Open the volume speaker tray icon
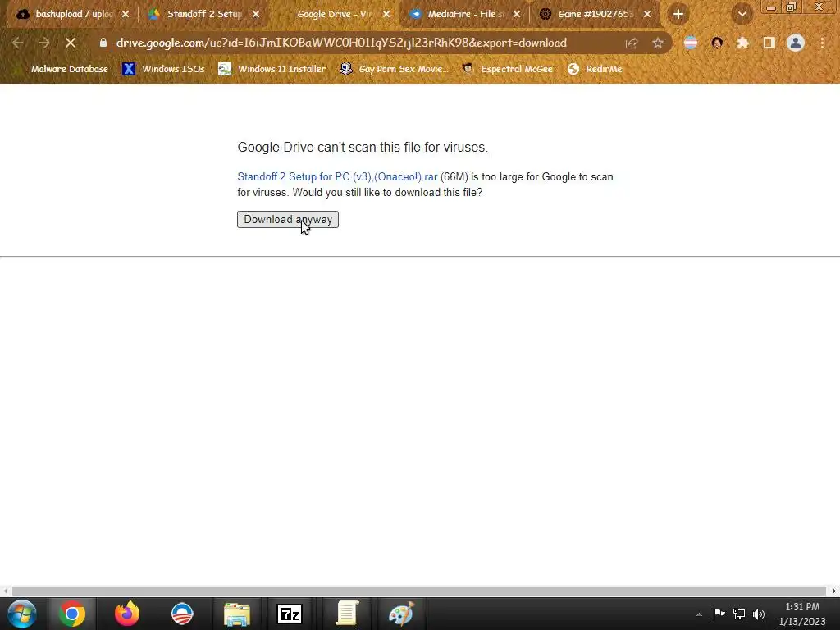 click(759, 614)
